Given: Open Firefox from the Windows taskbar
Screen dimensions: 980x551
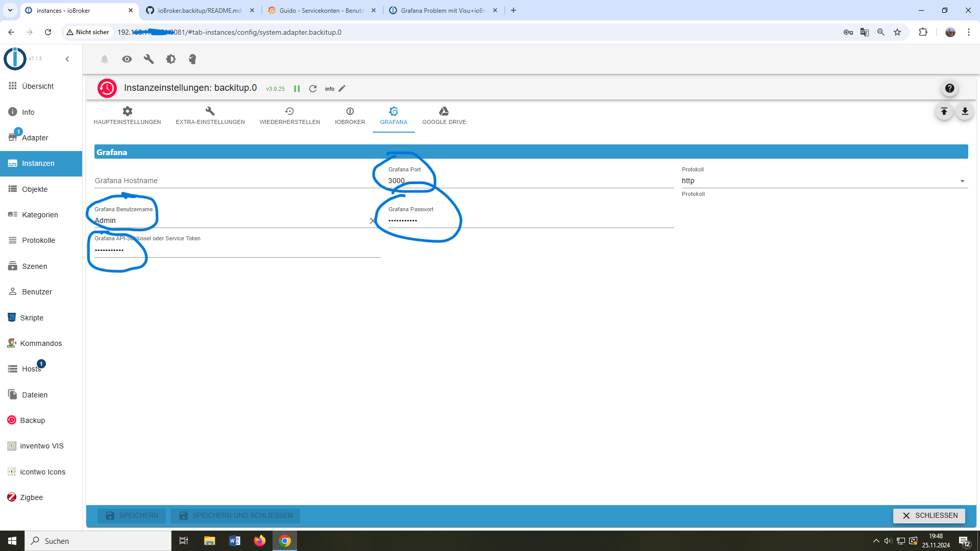Looking at the screenshot, I should tap(260, 541).
